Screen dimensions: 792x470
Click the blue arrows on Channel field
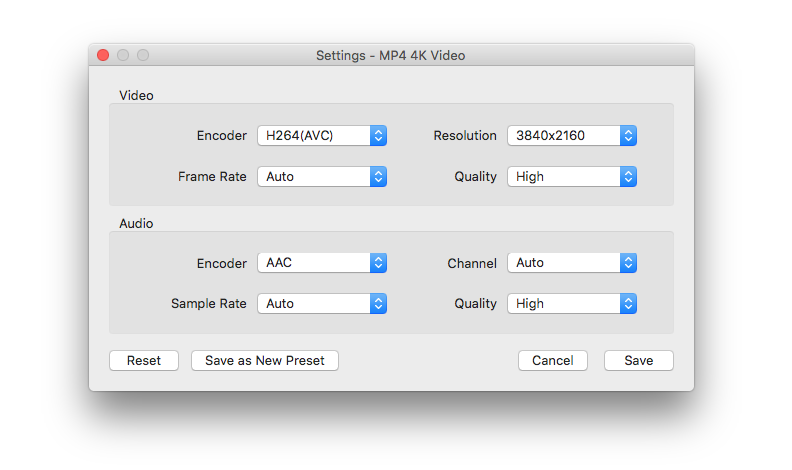628,263
